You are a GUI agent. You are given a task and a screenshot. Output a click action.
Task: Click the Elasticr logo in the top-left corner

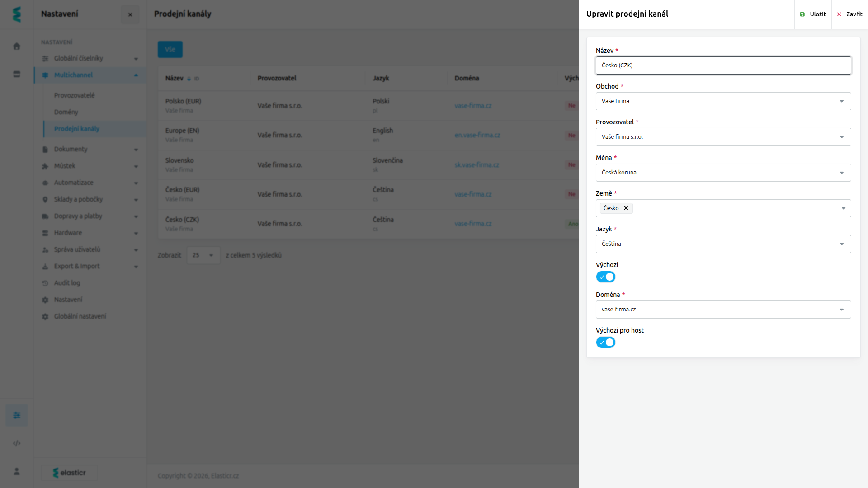click(x=17, y=14)
